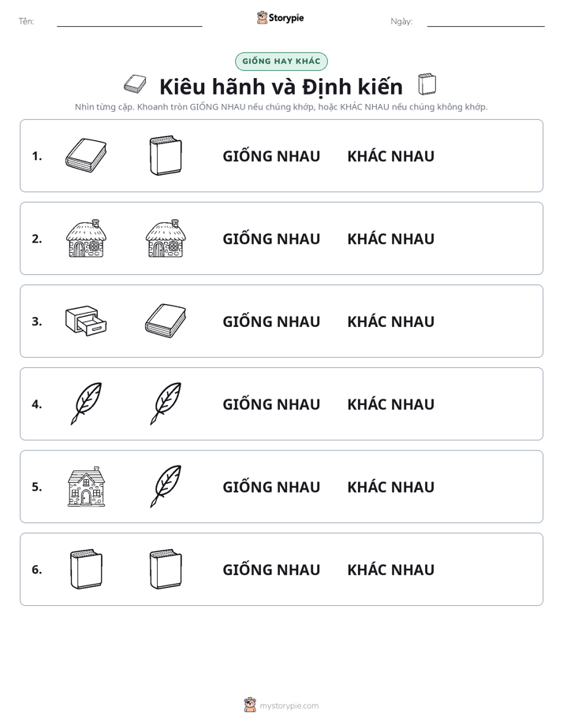The width and height of the screenshot is (563, 728).
Task: Choose KHÁC NHAU for row 1
Action: [x=390, y=156]
